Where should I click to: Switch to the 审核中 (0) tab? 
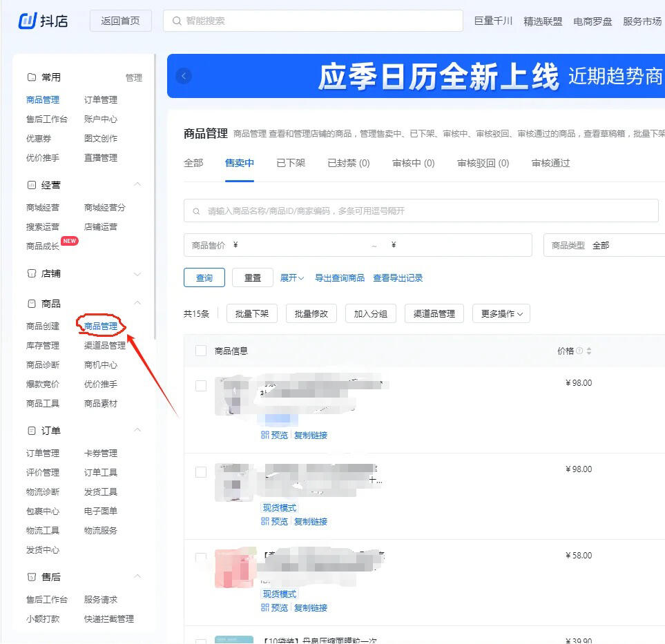click(x=414, y=163)
